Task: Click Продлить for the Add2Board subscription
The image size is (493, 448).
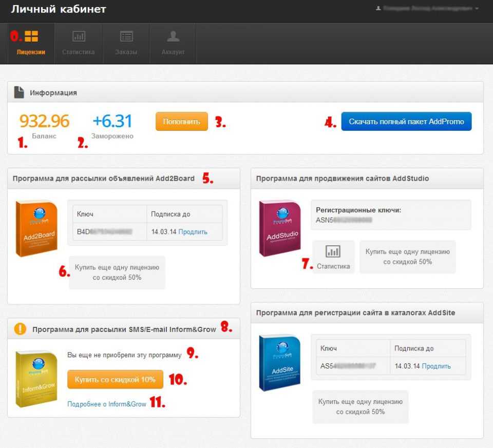Action: (x=193, y=232)
